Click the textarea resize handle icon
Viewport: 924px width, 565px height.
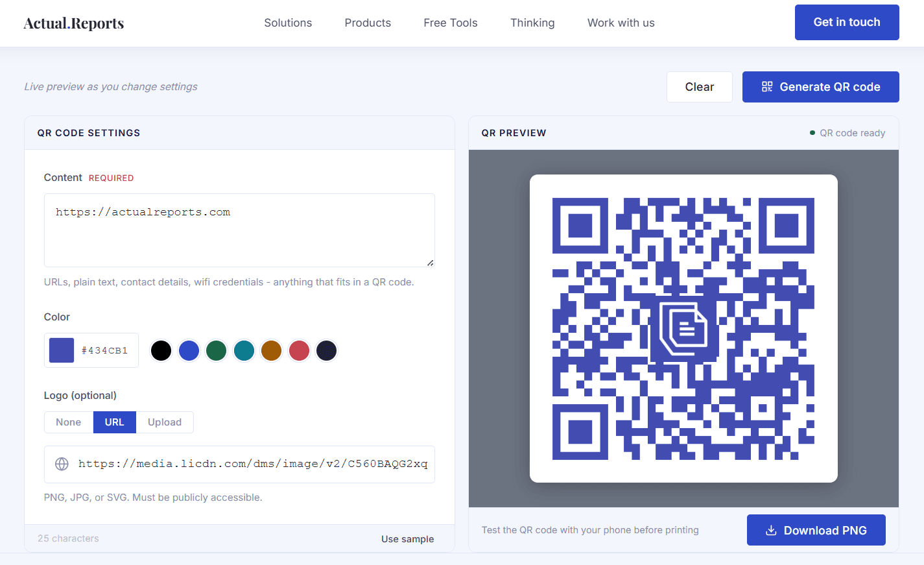(430, 262)
